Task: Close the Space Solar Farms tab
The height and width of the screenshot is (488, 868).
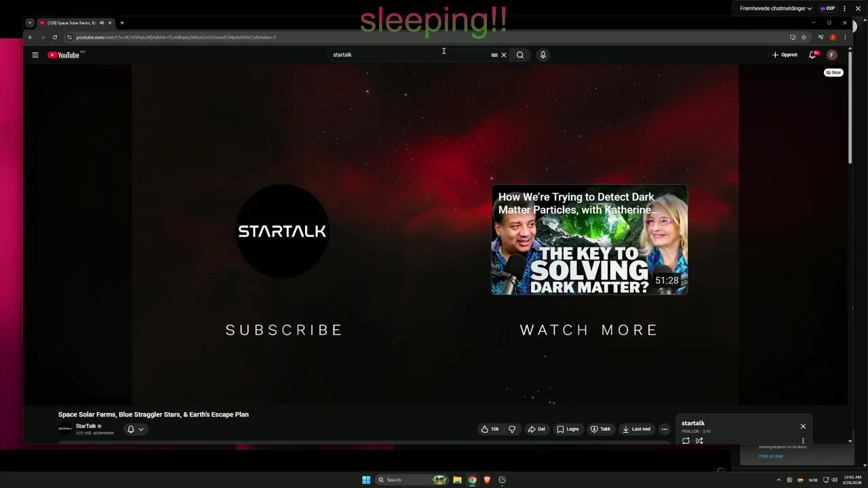Action: coord(110,23)
